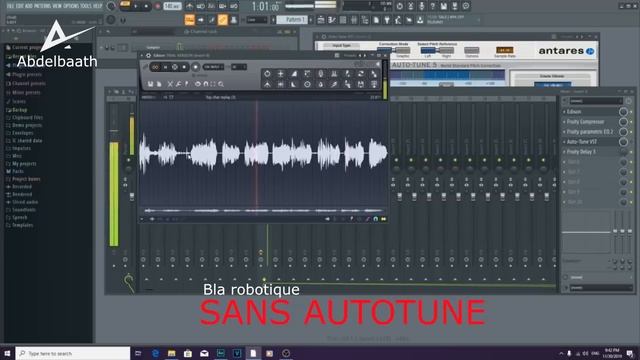Click the Edison save disk icon
Viewport: 640px width, 360px height.
pyautogui.click(x=151, y=84)
